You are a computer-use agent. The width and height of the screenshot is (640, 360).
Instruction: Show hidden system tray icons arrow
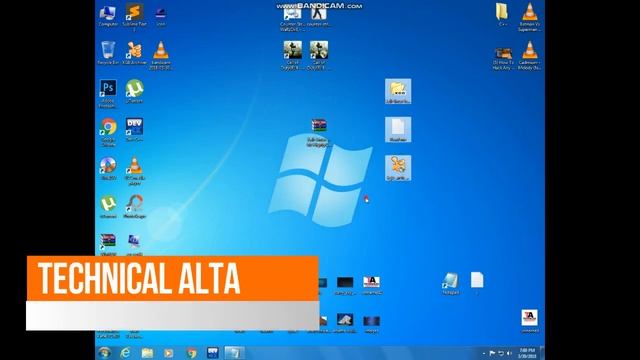pos(484,353)
